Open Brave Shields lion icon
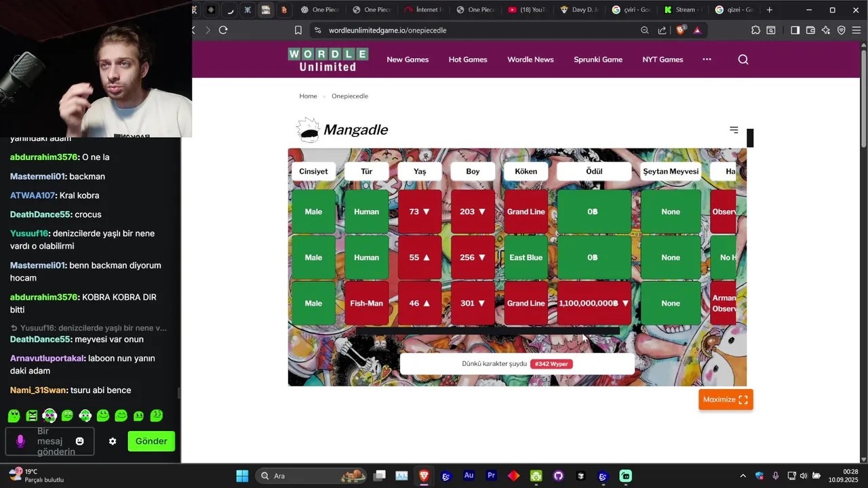Screen dimensions: 868x488 tap(681, 30)
